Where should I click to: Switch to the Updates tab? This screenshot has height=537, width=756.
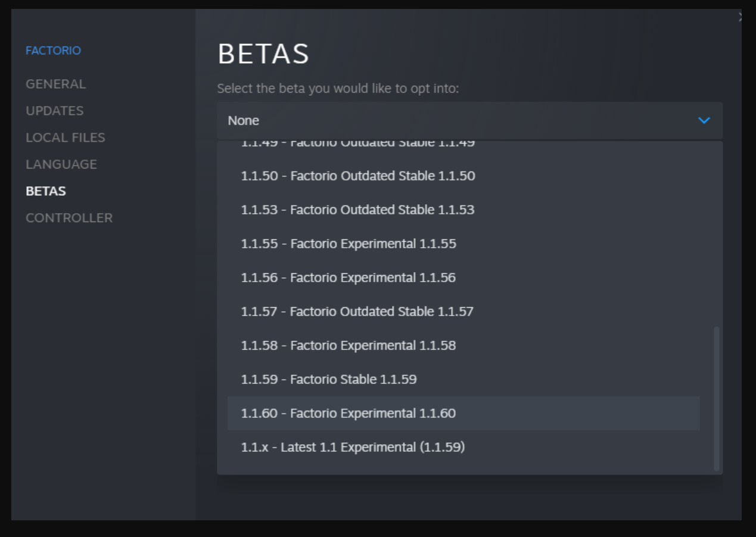[54, 111]
